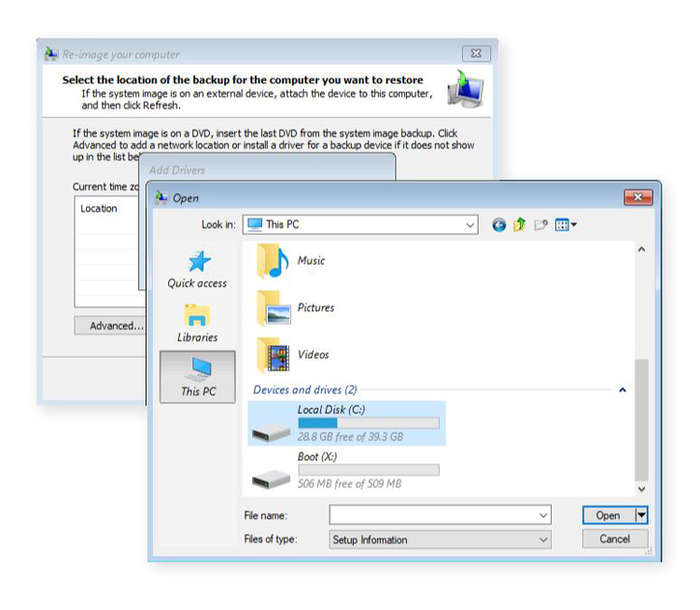
Task: Expand the Look in dropdown
Action: pyautogui.click(x=470, y=225)
